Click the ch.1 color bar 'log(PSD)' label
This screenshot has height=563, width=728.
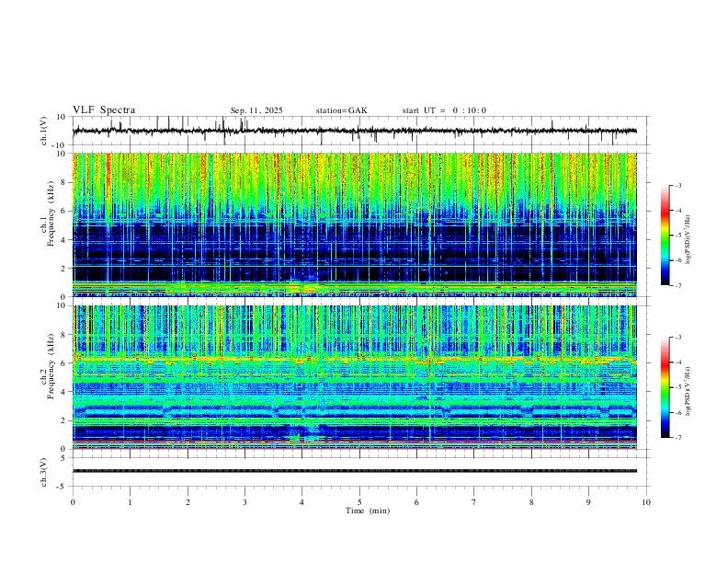click(688, 240)
